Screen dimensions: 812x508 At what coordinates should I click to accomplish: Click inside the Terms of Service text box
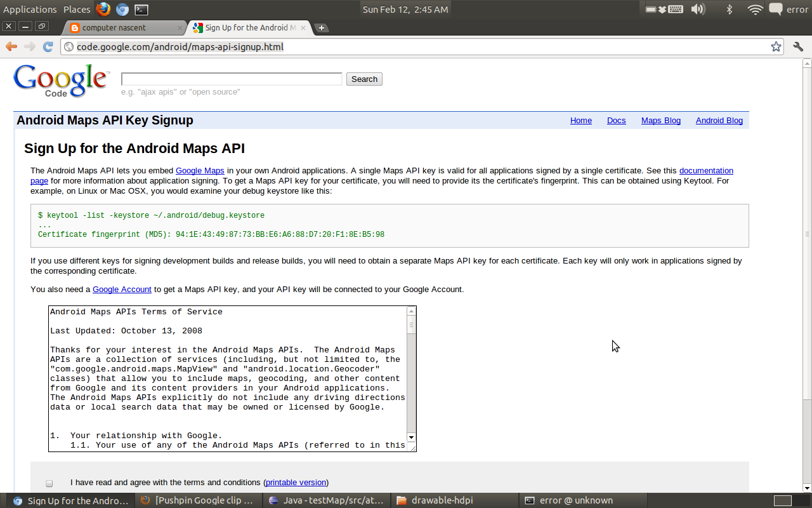[228, 378]
